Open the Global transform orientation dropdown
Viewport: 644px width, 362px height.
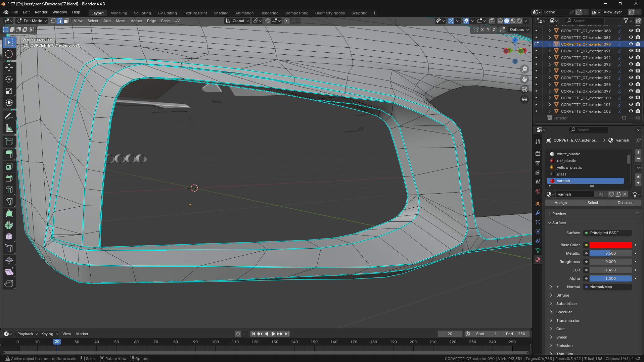(238, 21)
